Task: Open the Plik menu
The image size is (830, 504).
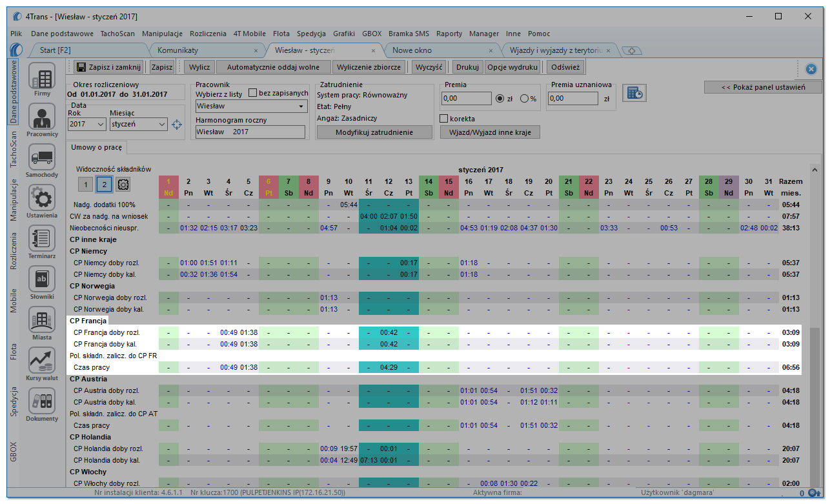Action: coord(17,34)
